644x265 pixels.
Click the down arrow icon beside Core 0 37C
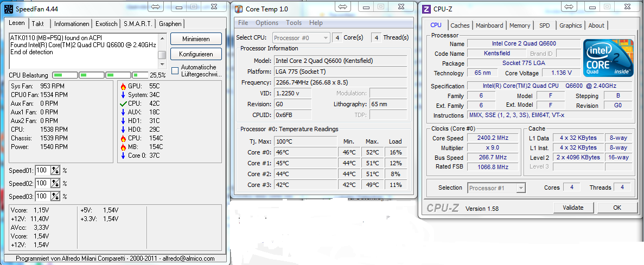(123, 156)
